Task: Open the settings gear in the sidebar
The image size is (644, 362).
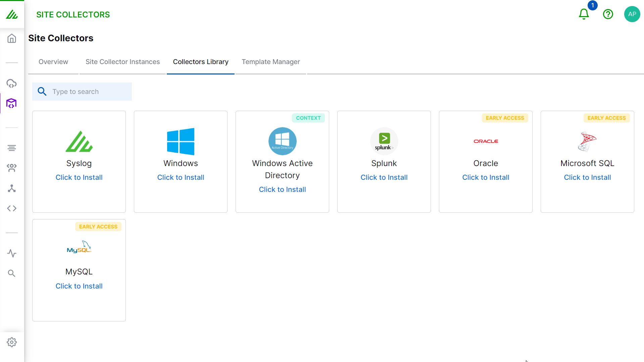Action: 12,342
